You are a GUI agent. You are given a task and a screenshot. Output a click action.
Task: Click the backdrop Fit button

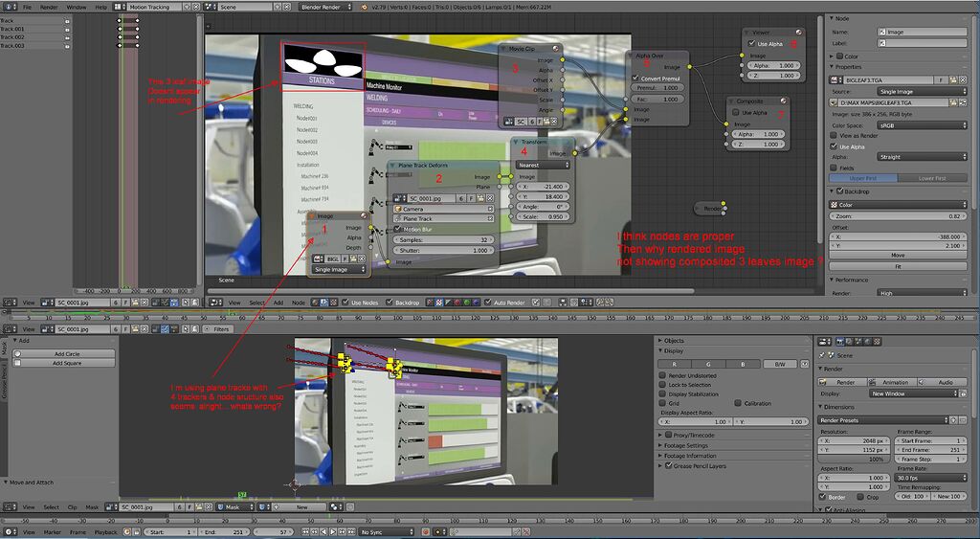click(898, 266)
